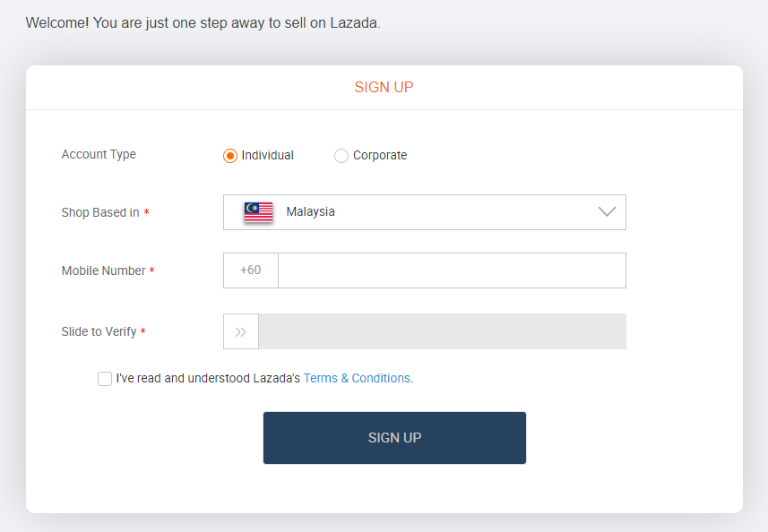Open the Shop Based in country dropdown

click(424, 212)
